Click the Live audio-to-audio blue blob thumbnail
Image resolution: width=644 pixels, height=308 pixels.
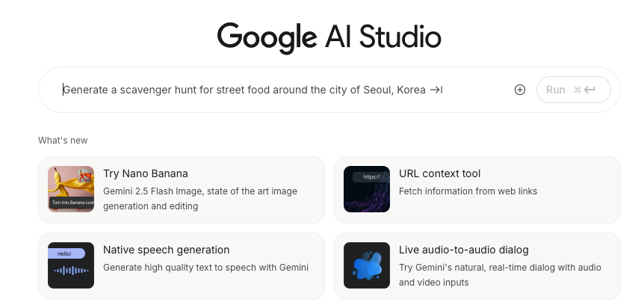tap(367, 265)
